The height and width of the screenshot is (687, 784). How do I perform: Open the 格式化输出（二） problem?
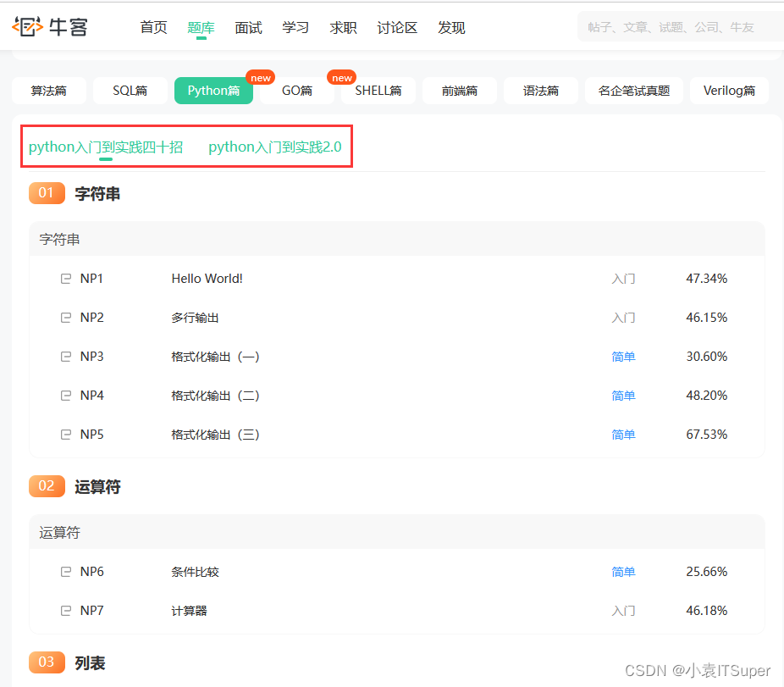(215, 396)
